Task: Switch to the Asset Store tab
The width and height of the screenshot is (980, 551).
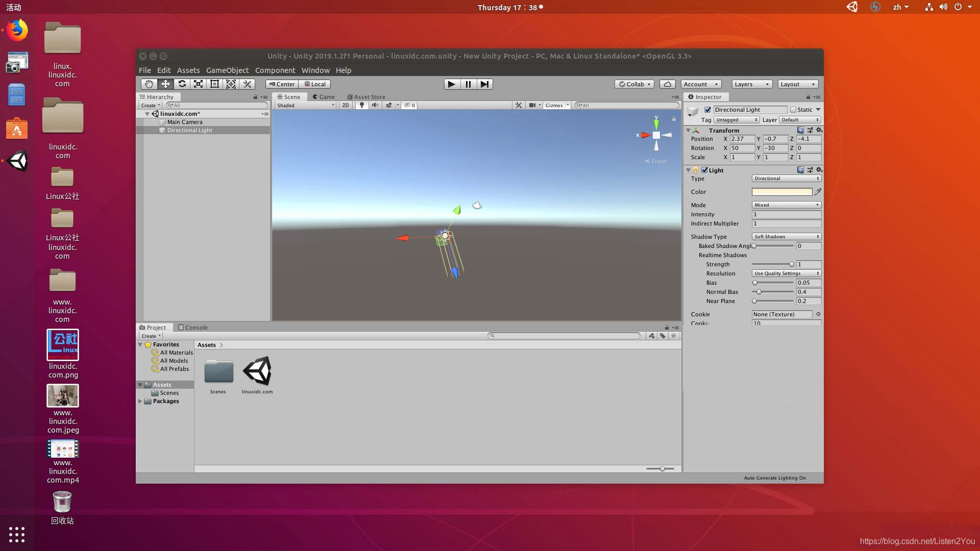Action: (366, 97)
